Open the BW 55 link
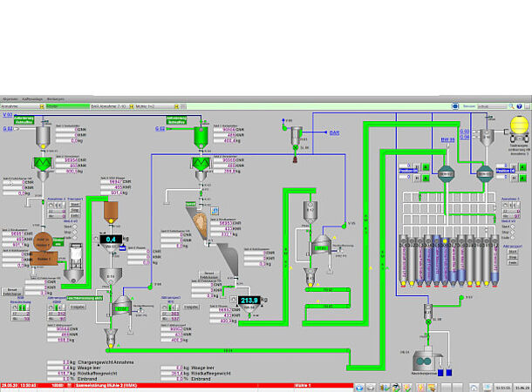 pos(448,139)
